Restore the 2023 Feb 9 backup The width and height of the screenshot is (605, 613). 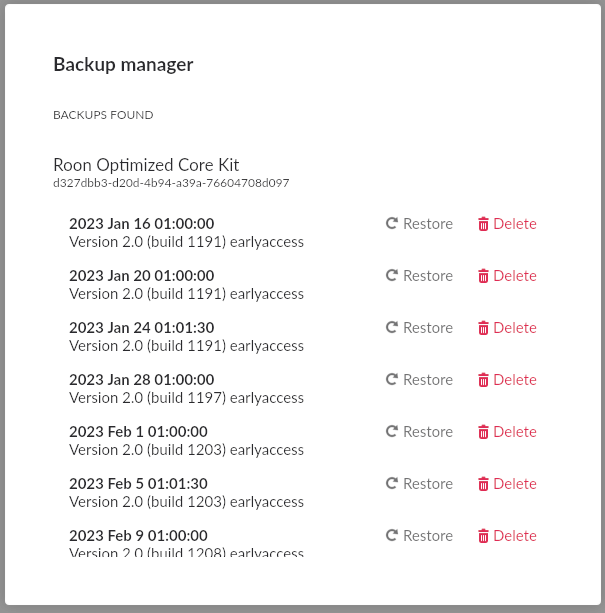tap(419, 536)
